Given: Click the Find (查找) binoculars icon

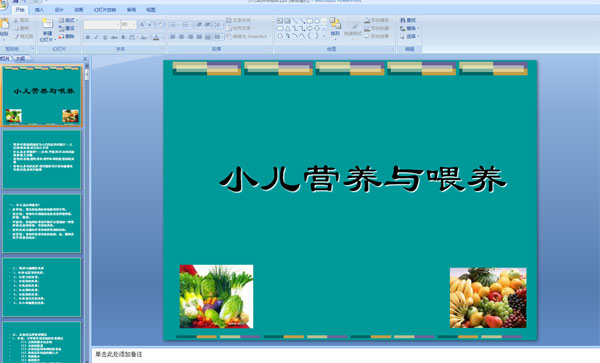Looking at the screenshot, I should tap(403, 20).
